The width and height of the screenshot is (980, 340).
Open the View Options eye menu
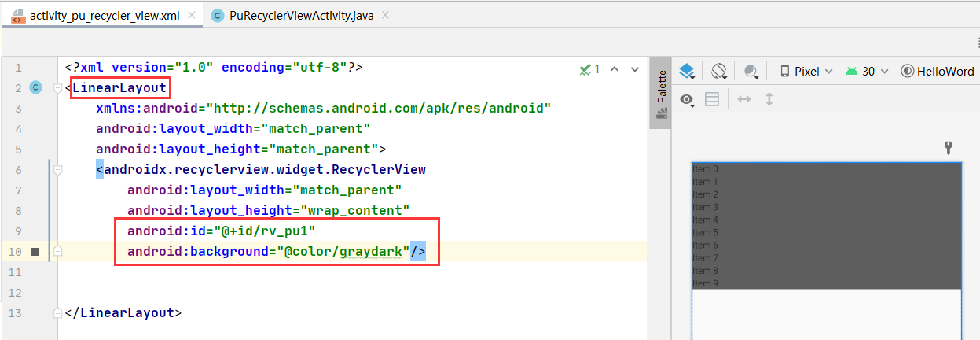[x=687, y=99]
